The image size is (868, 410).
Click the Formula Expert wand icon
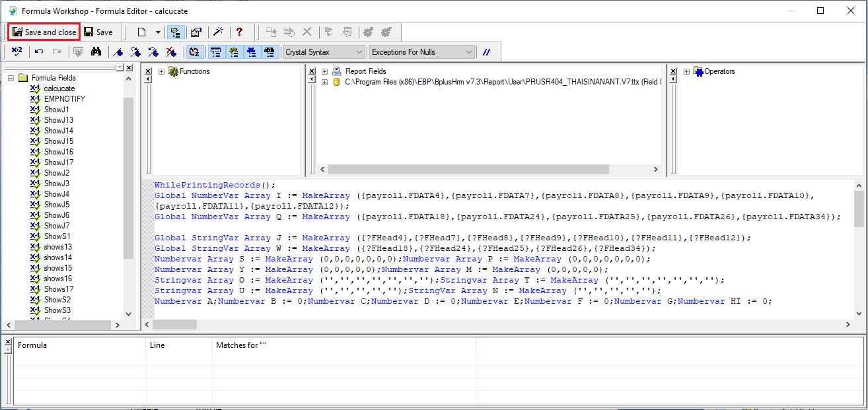click(217, 32)
